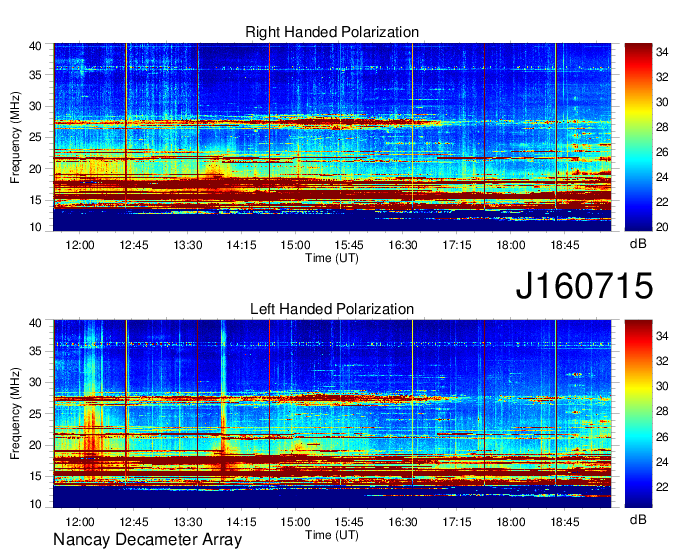Click the 20 MHz tick of Right Handed plot

(35, 169)
